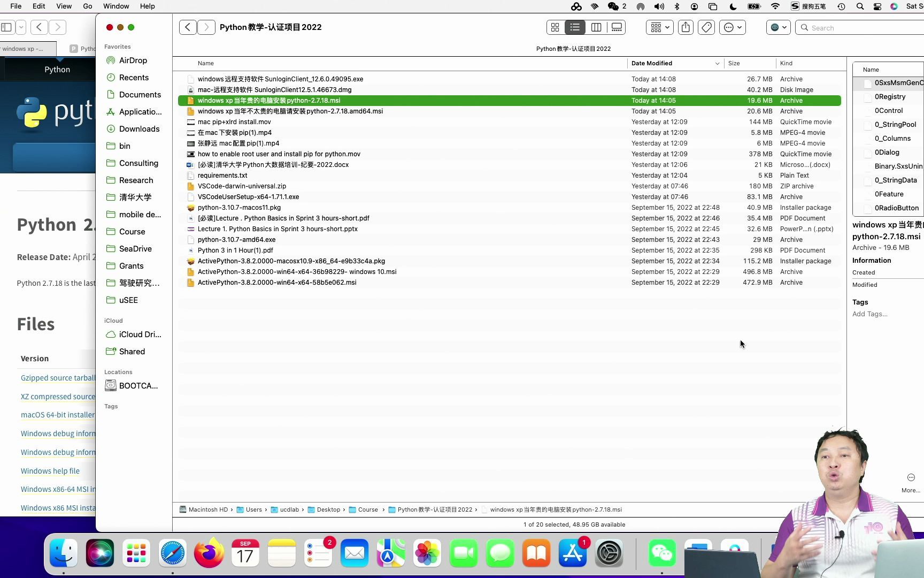This screenshot has height=578, width=924.
Task: Select file python-3.10.7-amd64.exe
Action: click(x=509, y=240)
